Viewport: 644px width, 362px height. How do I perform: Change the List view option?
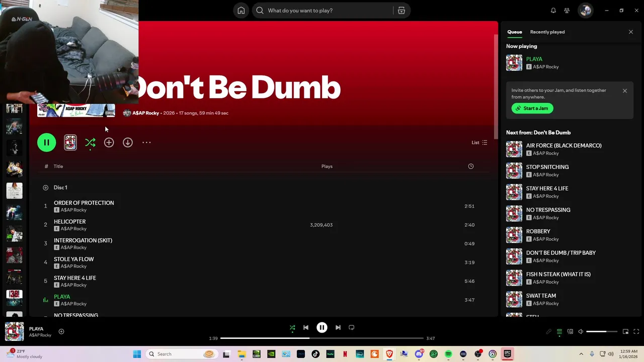point(479,143)
